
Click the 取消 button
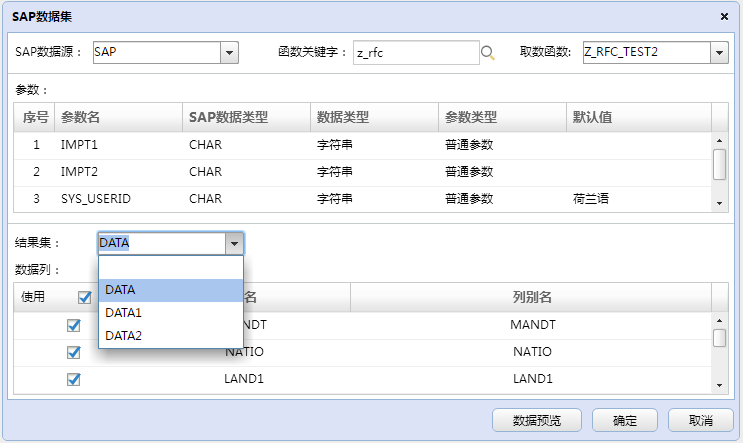point(701,420)
